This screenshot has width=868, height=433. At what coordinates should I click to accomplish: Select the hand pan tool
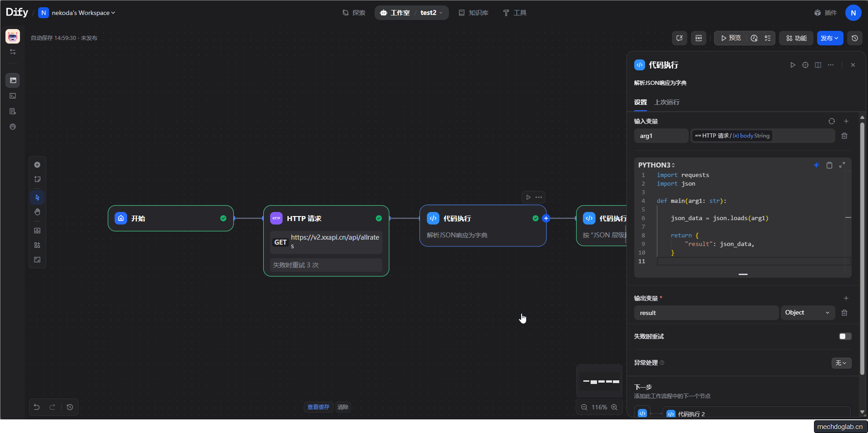tap(37, 212)
